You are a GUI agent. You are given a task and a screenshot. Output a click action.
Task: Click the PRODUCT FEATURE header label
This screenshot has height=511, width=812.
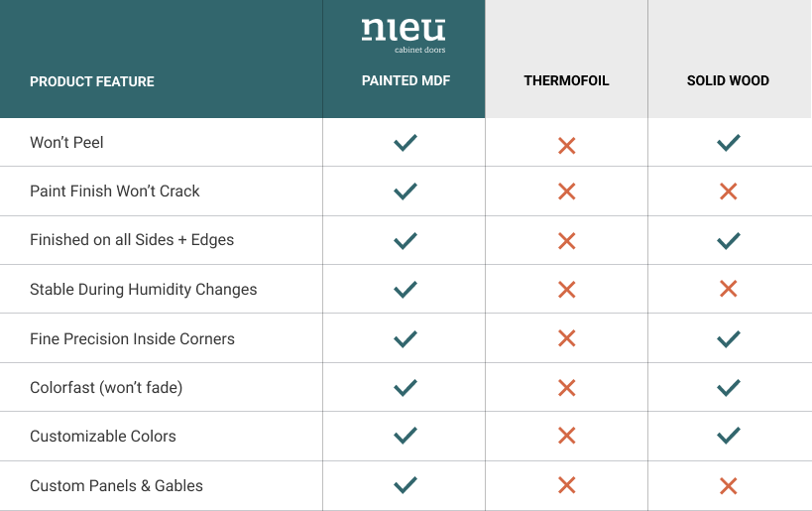(91, 82)
